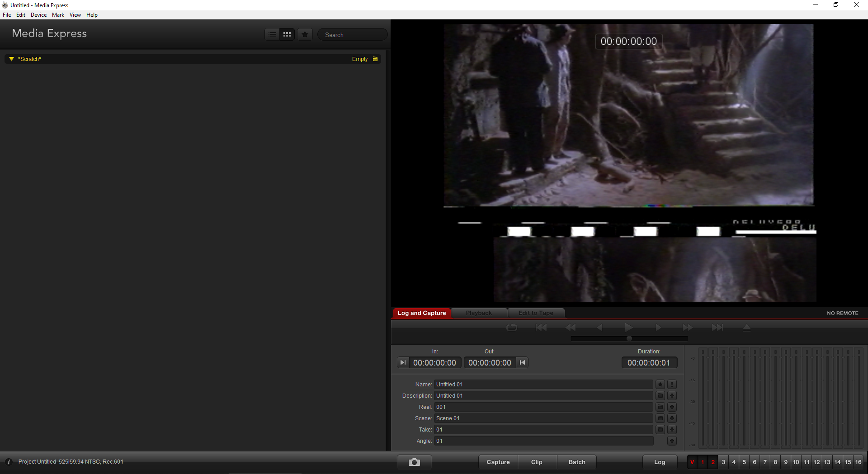
Task: Click the Reel field showing 001
Action: tap(543, 407)
